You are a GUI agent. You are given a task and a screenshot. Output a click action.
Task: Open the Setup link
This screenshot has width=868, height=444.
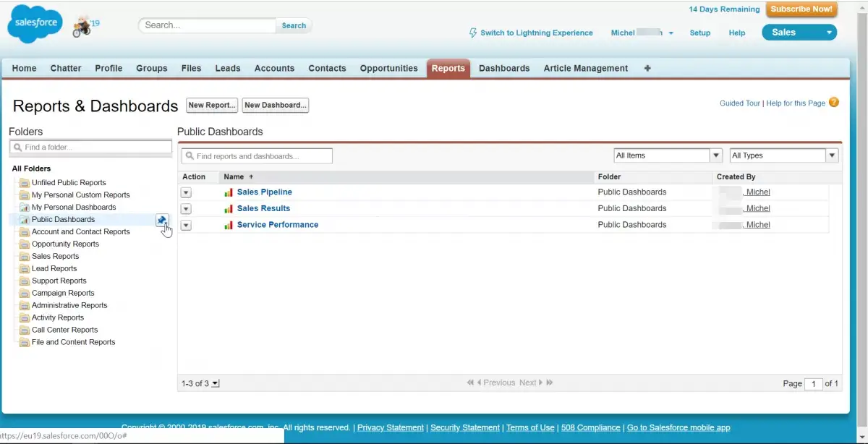700,33
